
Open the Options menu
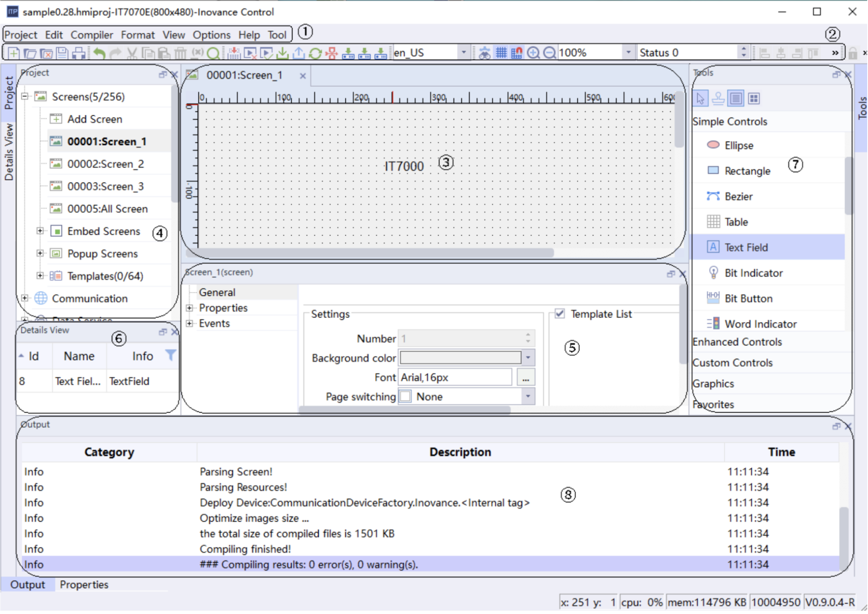[x=211, y=35]
